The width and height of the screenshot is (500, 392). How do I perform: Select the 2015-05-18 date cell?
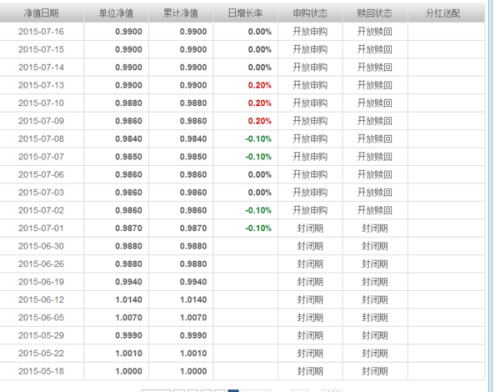coord(41,371)
